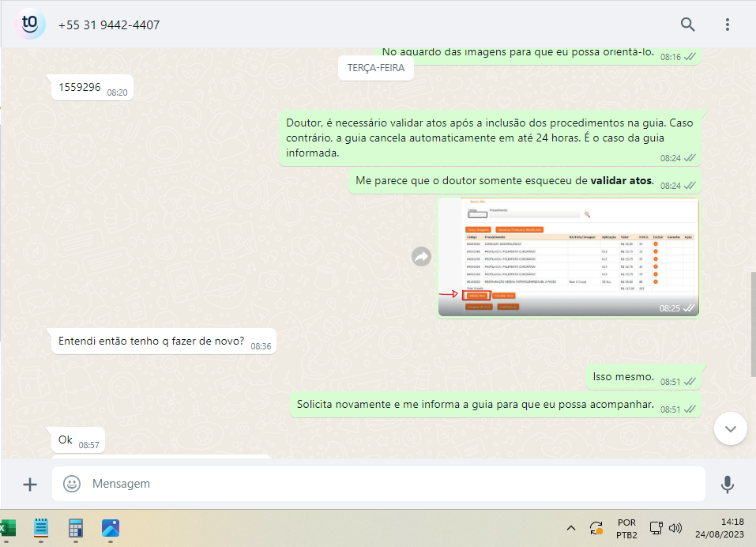
Task: Switch the POR PTB2 keyboard language
Action: 626,529
